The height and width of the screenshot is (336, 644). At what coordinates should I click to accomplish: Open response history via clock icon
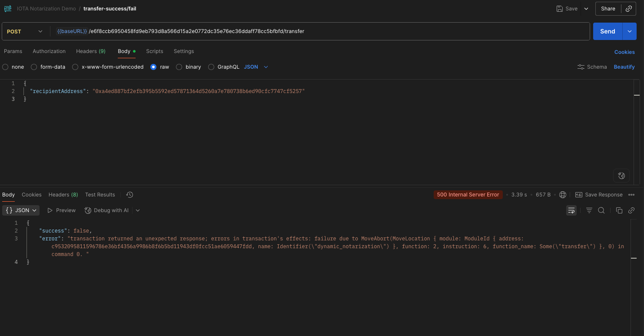(129, 194)
